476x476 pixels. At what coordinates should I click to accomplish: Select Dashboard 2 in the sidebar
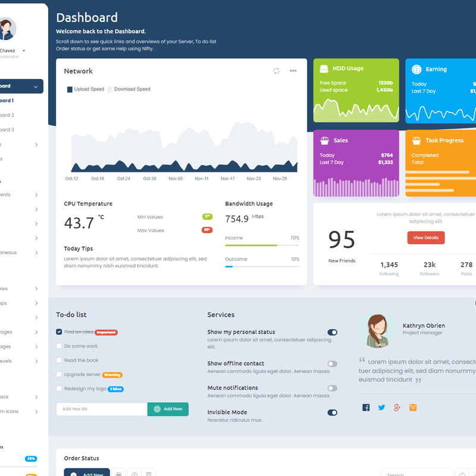(7, 115)
